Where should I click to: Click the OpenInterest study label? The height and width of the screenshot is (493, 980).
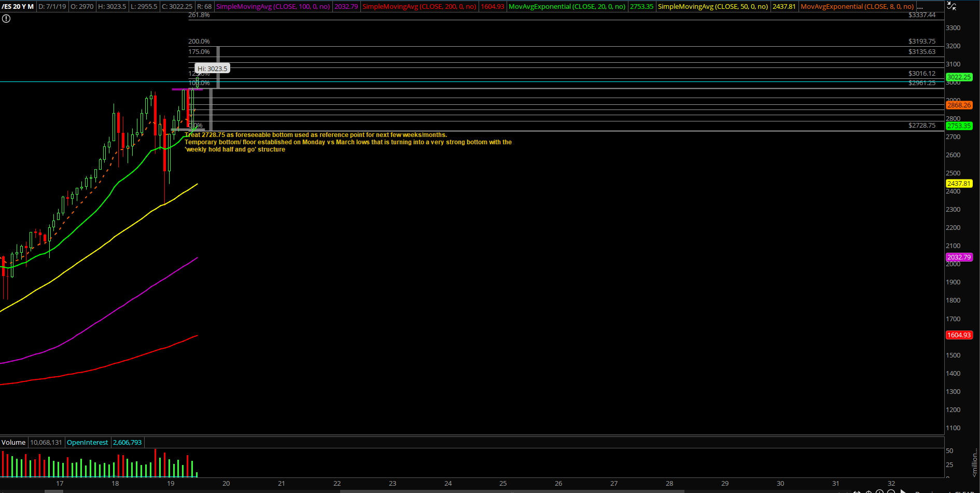click(88, 443)
